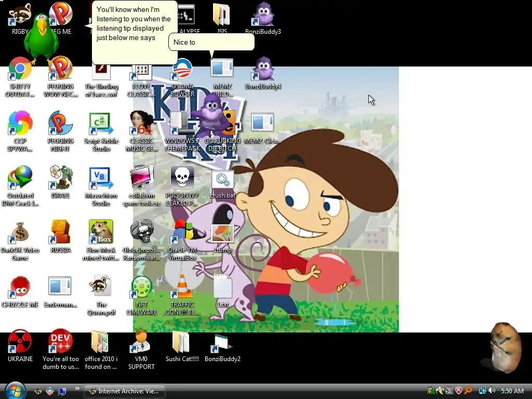Select the Masochism Studio VB shortcut
The width and height of the screenshot is (532, 399).
click(x=101, y=186)
